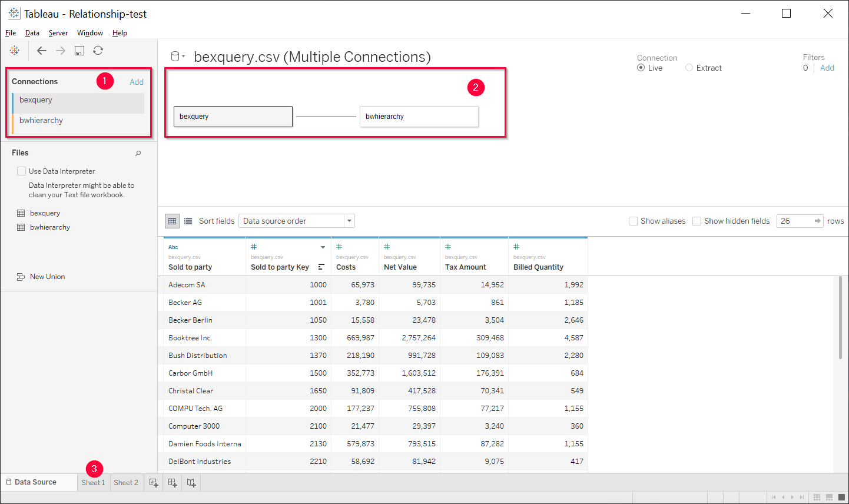Open the File menu
The width and height of the screenshot is (849, 504).
[x=11, y=33]
